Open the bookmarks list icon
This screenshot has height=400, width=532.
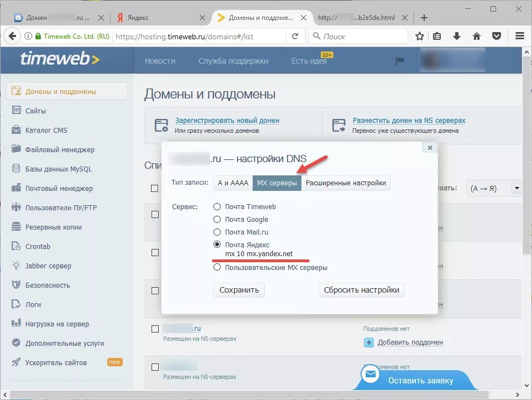click(437, 36)
